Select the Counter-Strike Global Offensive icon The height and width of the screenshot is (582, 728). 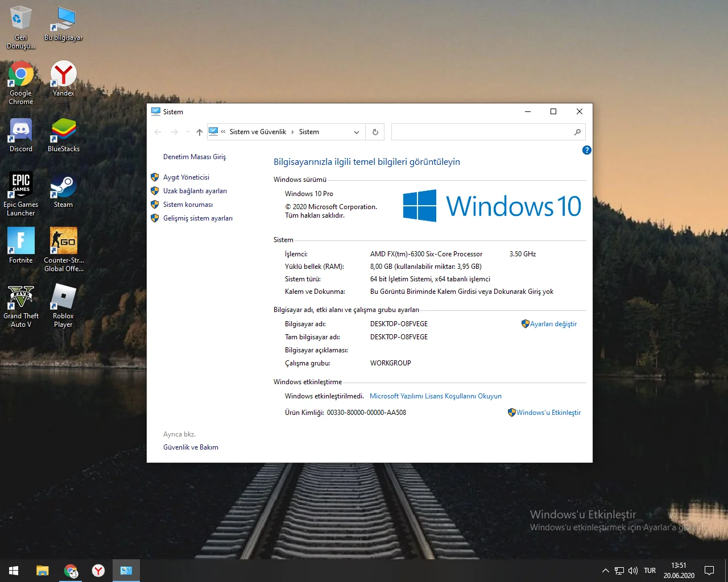(64, 250)
